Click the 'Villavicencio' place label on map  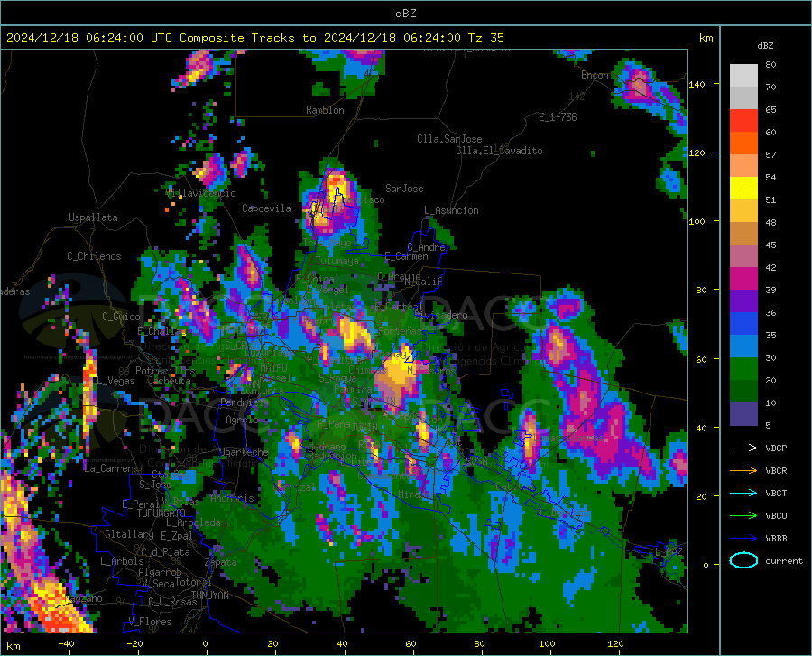coord(201,193)
